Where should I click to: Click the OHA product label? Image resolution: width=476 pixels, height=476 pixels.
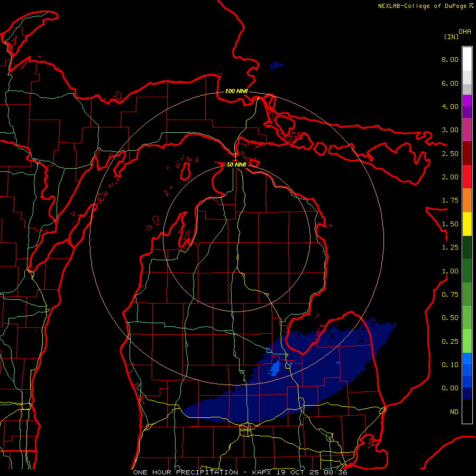point(465,32)
